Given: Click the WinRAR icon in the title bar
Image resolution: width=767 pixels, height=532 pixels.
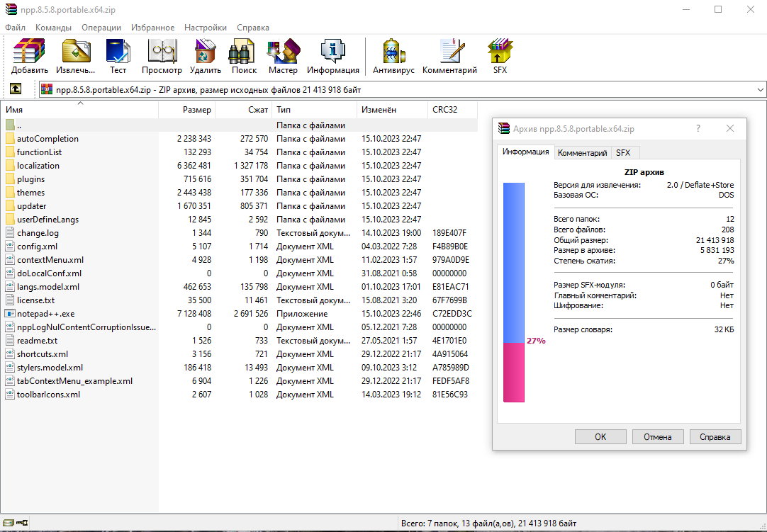Looking at the screenshot, I should click(11, 9).
